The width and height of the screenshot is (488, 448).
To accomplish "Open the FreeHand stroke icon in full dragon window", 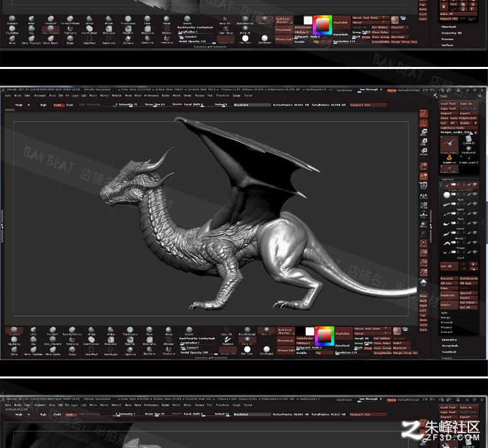I will pos(228,341).
